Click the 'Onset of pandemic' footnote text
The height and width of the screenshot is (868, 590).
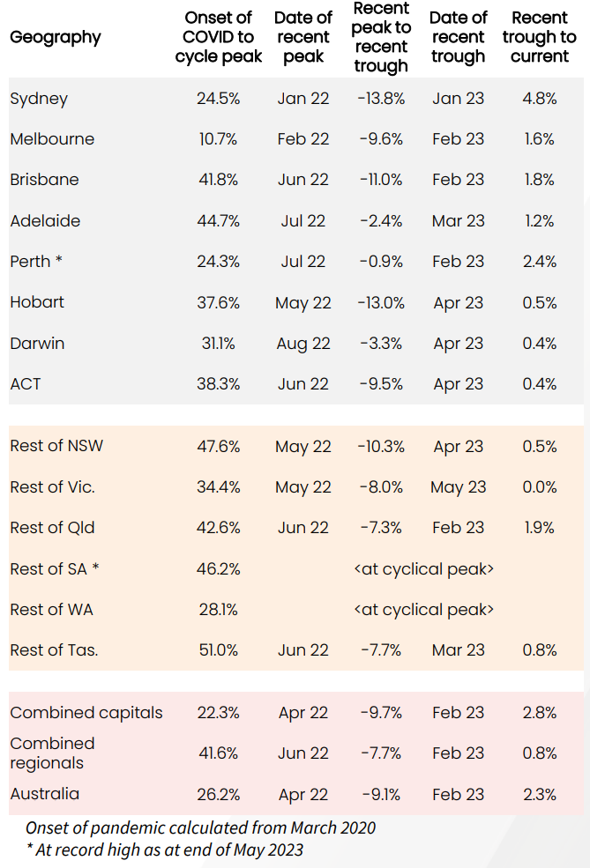coord(200,827)
